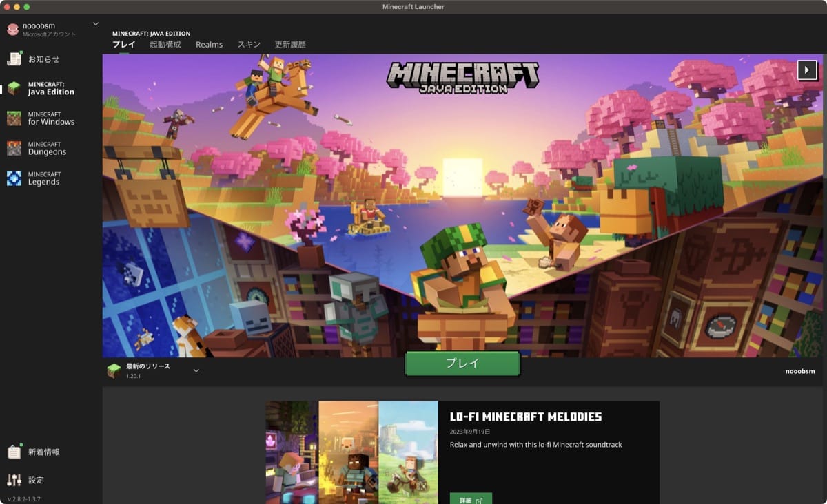Click the Minecraft Java Edition banner logo
The image size is (827, 504).
coord(462,78)
